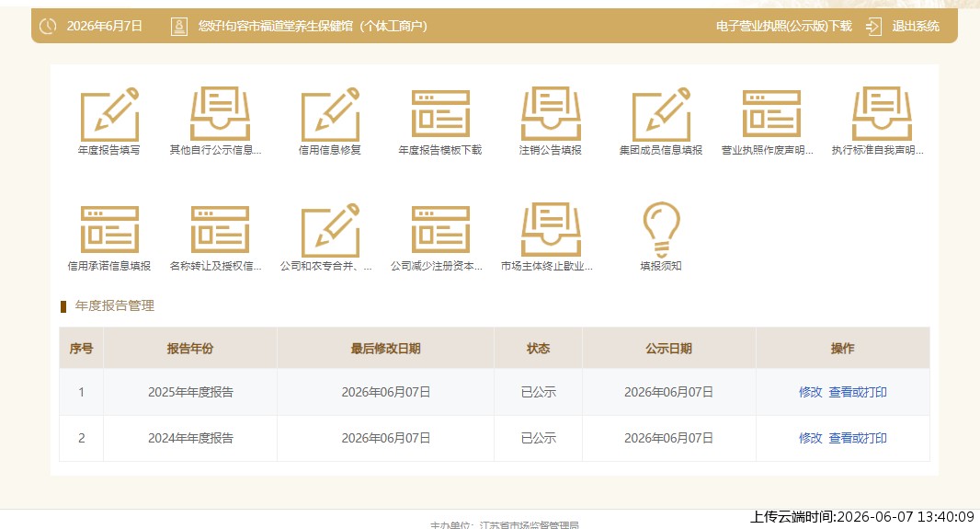The image size is (980, 529).
Task: Click the 年度报告管理 section heading
Action: click(114, 305)
